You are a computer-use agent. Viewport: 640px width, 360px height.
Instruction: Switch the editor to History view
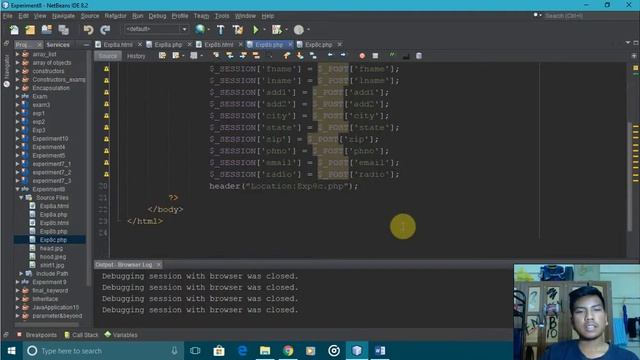[x=136, y=56]
